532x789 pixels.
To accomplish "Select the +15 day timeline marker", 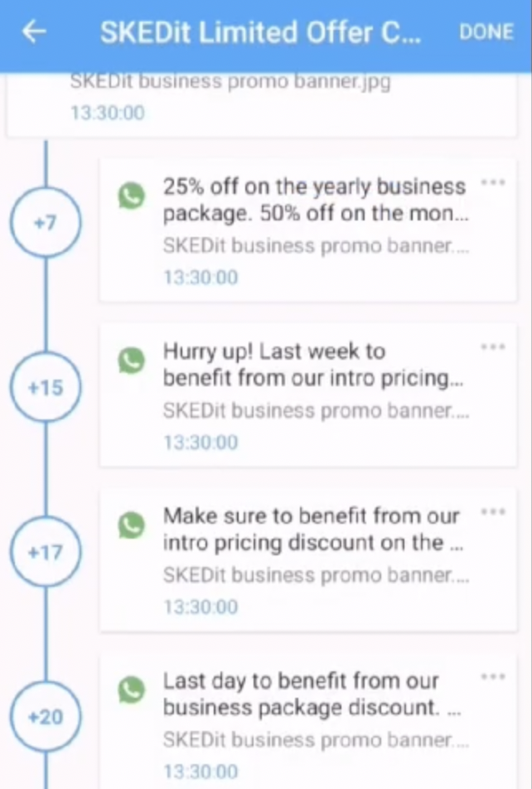I will [46, 387].
